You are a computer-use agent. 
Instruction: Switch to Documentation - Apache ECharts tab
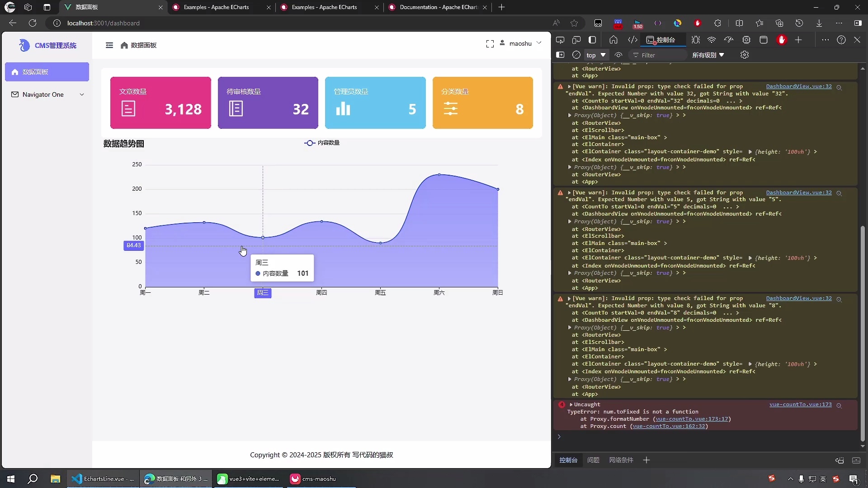[438, 7]
